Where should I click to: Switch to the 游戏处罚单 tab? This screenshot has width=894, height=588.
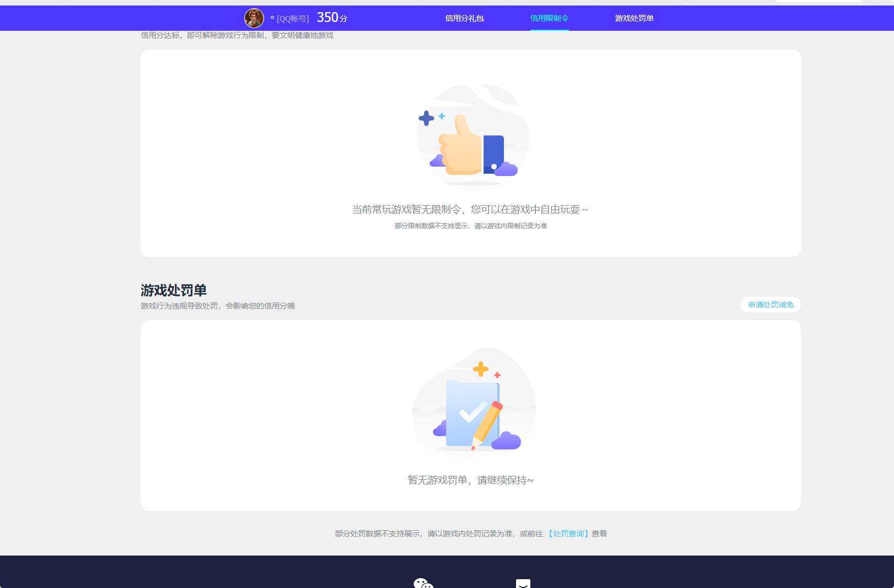click(634, 18)
